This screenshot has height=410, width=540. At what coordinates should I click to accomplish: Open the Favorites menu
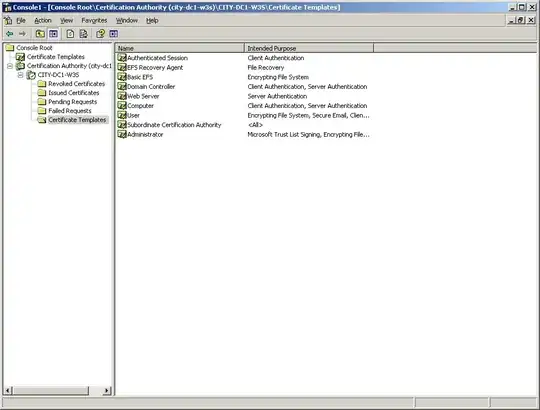click(x=94, y=21)
